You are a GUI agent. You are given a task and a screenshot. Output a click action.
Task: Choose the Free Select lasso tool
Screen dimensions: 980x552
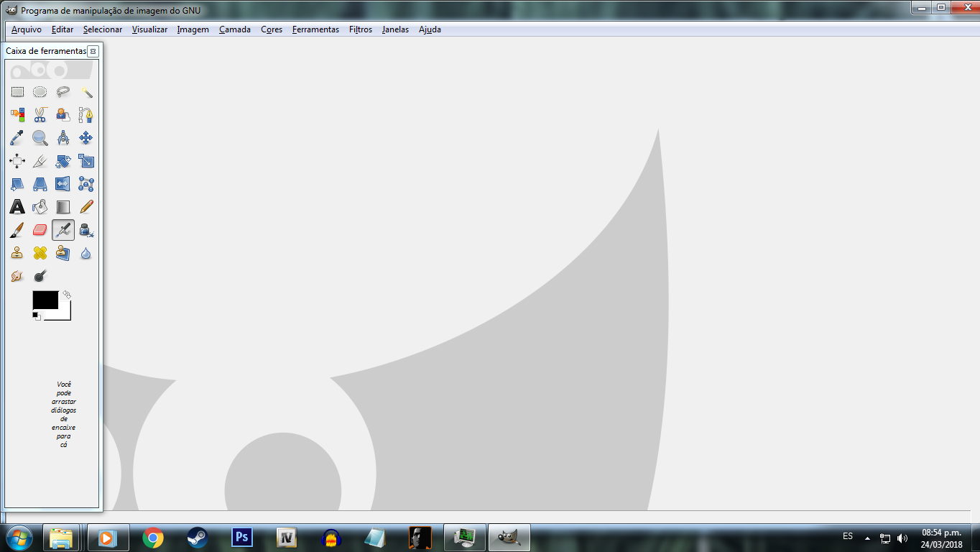[63, 92]
